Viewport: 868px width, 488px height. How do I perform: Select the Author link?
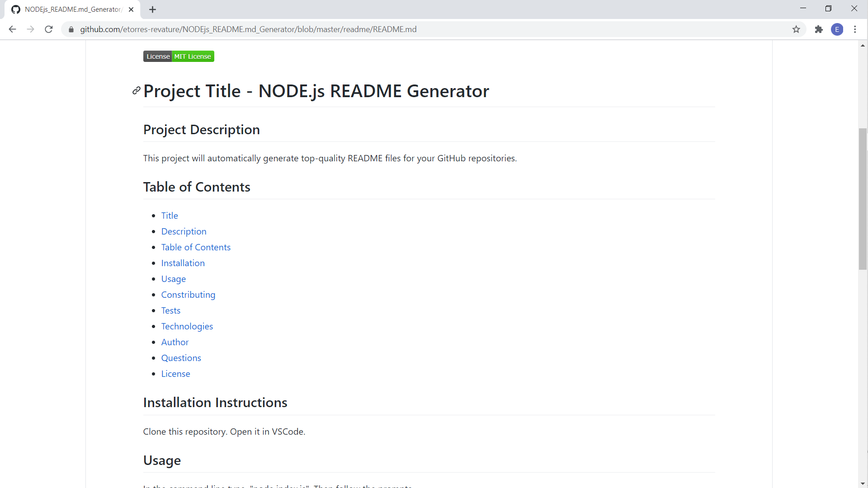(175, 342)
